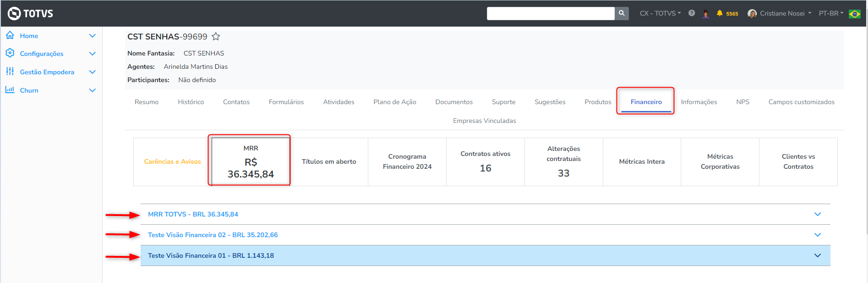Screen dimensions: 868x283
Task: Click the Churn sidebar label
Action: 29,90
